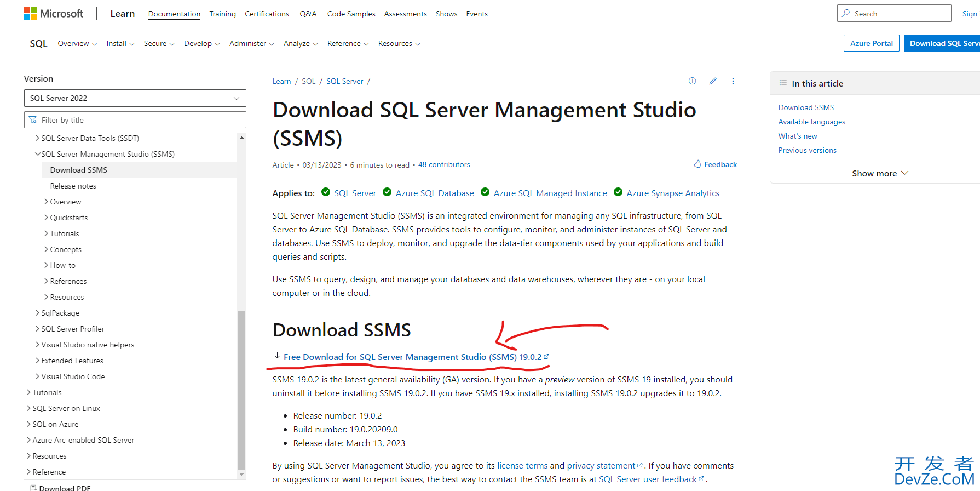Open the Assessments tab
Image resolution: width=980 pixels, height=491 pixels.
(405, 14)
